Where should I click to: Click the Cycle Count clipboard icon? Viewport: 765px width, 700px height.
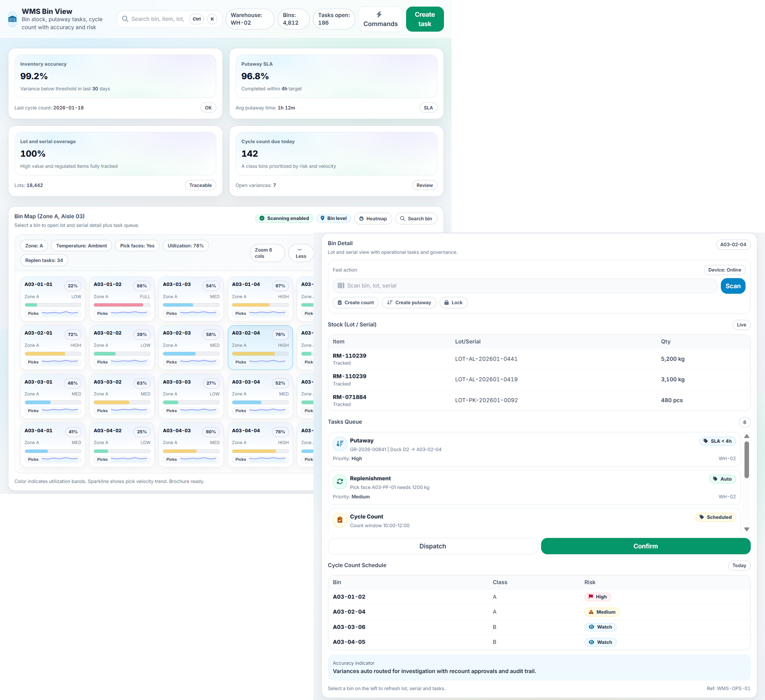coord(340,520)
